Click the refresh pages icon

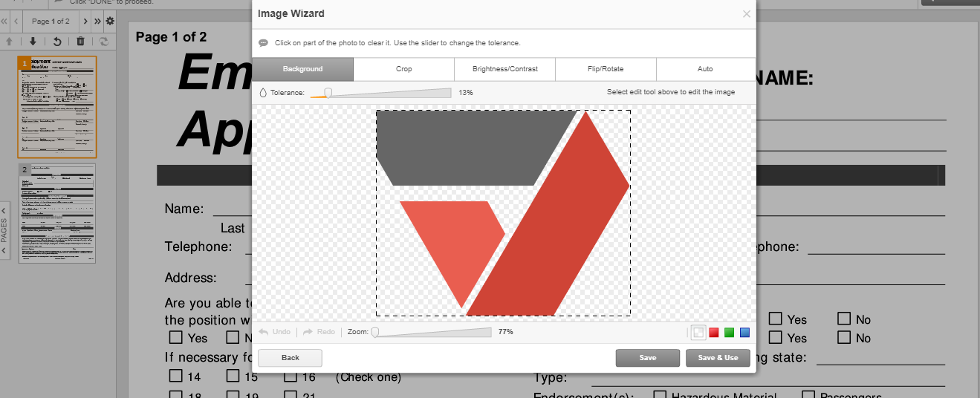point(103,42)
